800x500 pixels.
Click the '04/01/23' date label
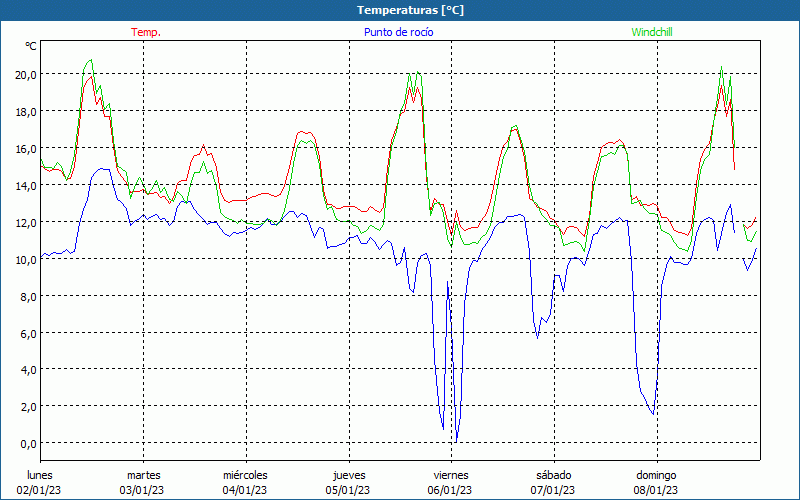tap(245, 490)
